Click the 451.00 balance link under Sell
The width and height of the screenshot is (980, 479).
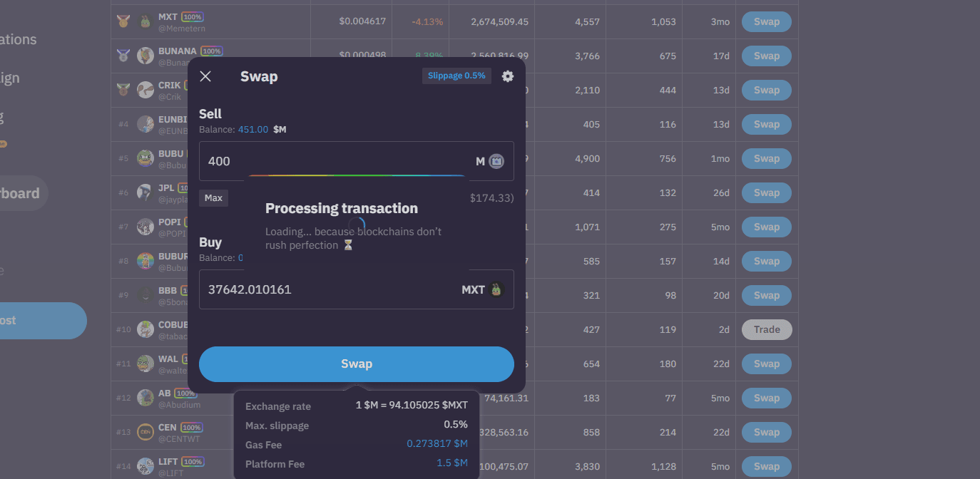[x=253, y=130]
